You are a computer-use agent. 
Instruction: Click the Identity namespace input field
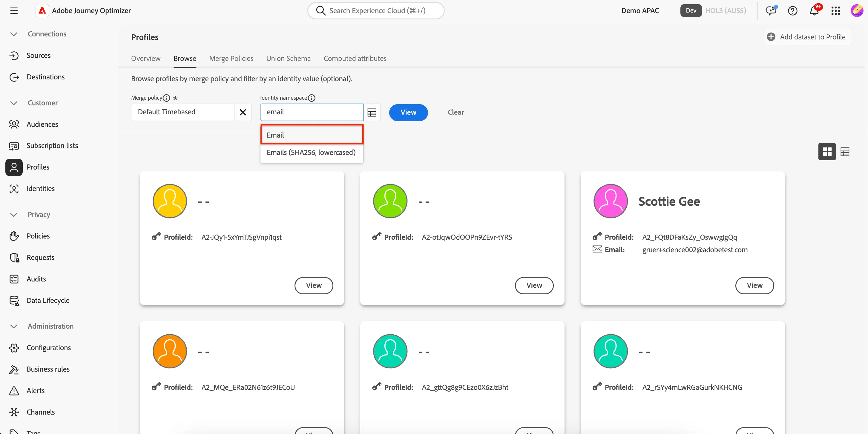312,112
